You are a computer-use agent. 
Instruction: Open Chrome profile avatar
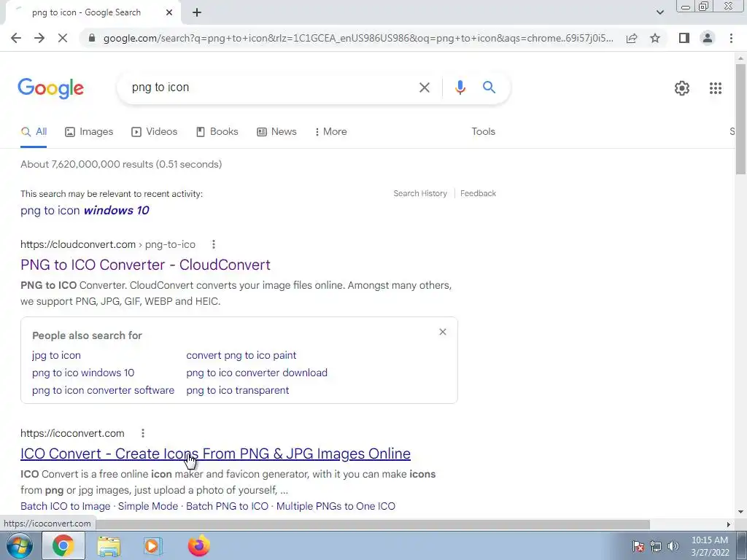[x=708, y=38]
